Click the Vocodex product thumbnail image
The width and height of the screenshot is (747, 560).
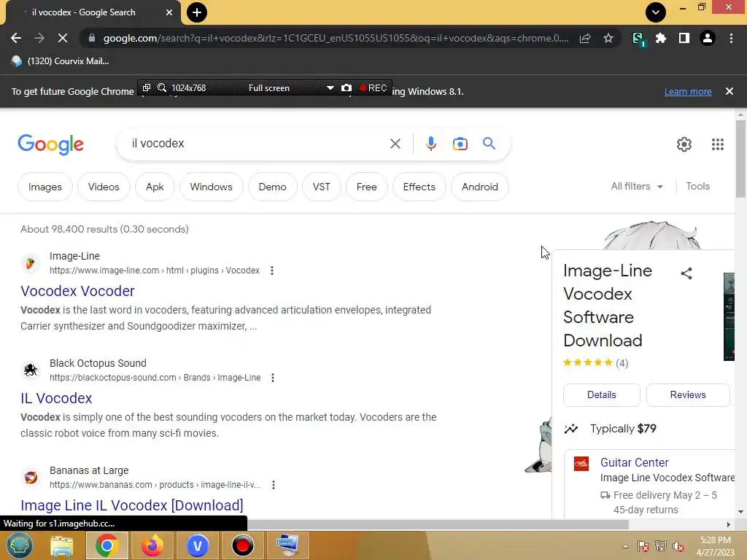coord(729,316)
